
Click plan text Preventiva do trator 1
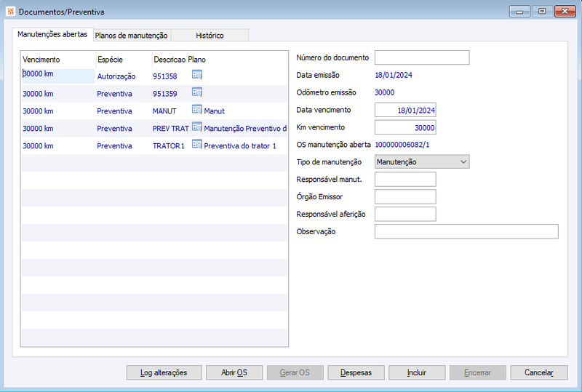pyautogui.click(x=240, y=146)
